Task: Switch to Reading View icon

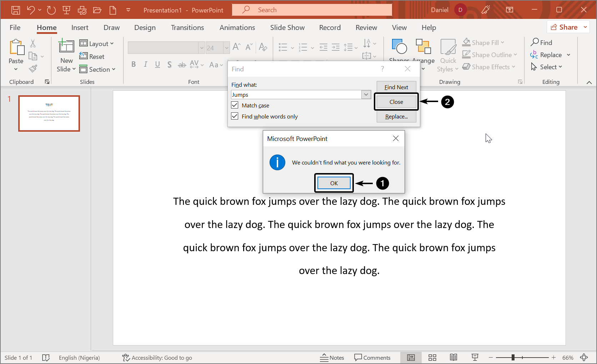Action: 453,358
